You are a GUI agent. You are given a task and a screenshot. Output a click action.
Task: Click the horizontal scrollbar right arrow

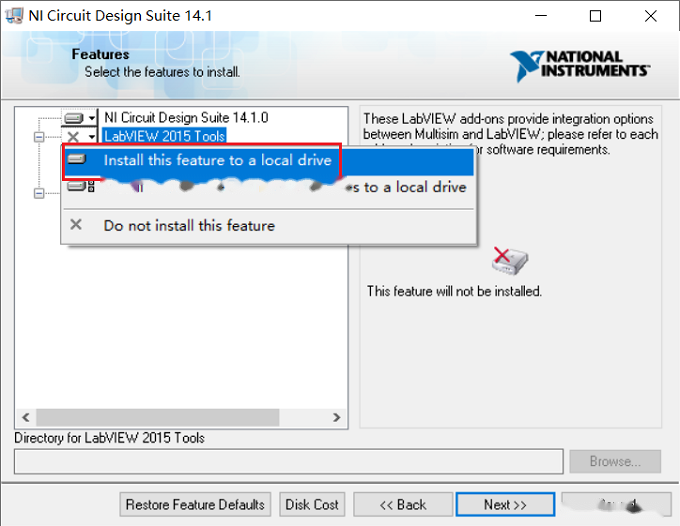pos(337,417)
